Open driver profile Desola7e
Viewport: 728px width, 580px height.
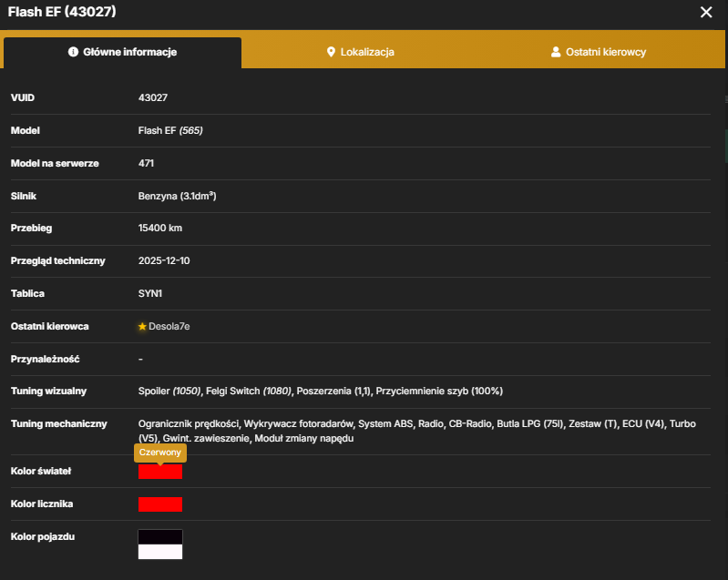click(x=169, y=326)
